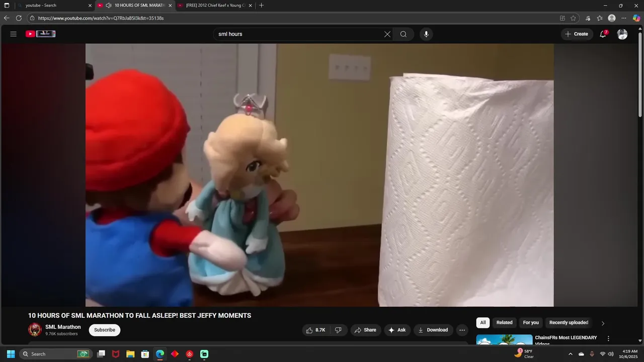Mute the tab via speaker icon

point(108,6)
